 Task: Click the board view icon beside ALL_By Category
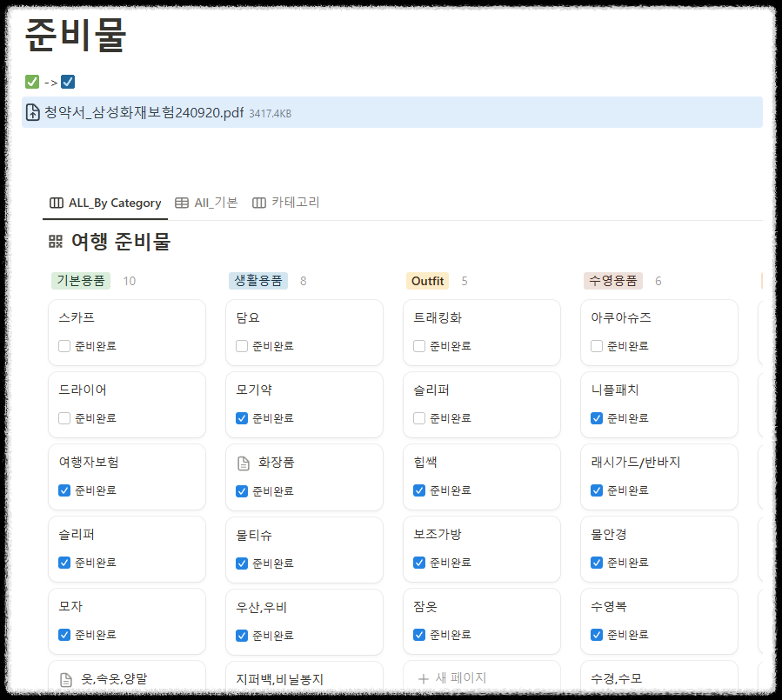56,203
